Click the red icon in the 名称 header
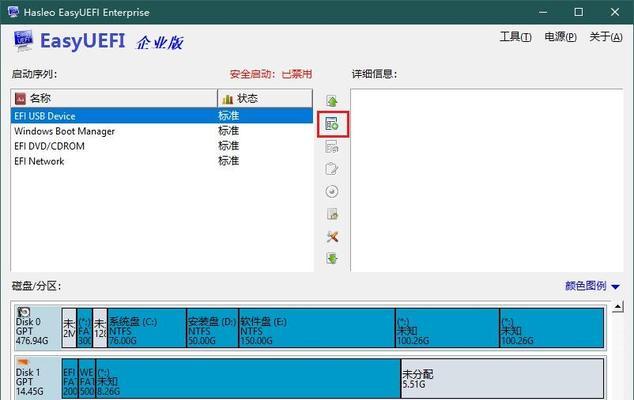 point(20,98)
